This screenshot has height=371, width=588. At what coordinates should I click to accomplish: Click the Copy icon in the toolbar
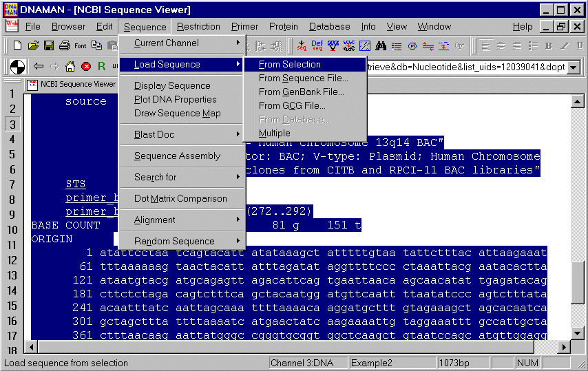click(96, 45)
